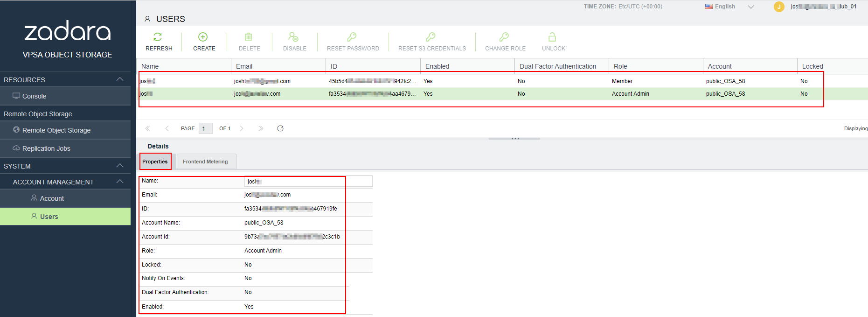This screenshot has width=868, height=317.
Task: Click the Remote Object Storage globe icon
Action: point(16,130)
